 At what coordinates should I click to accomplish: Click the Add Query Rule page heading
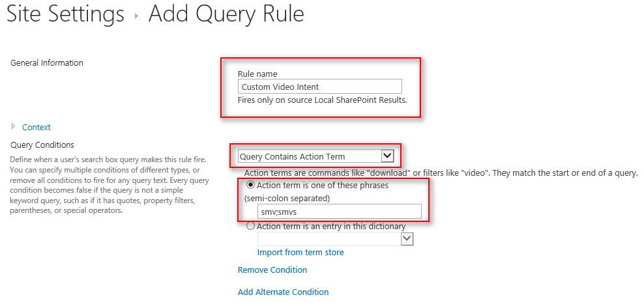tap(226, 15)
